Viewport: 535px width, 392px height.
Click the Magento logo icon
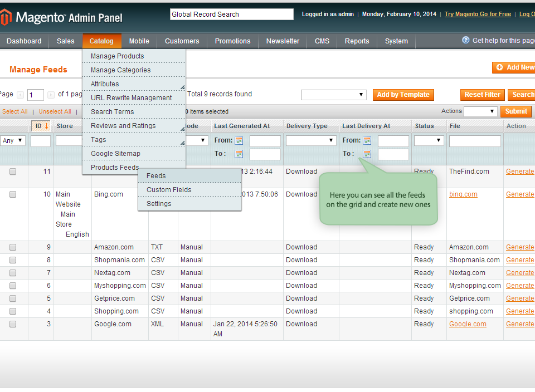(6, 17)
